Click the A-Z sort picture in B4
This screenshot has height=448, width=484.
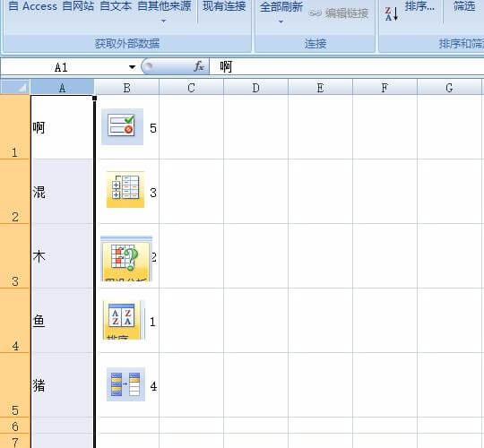point(124,320)
